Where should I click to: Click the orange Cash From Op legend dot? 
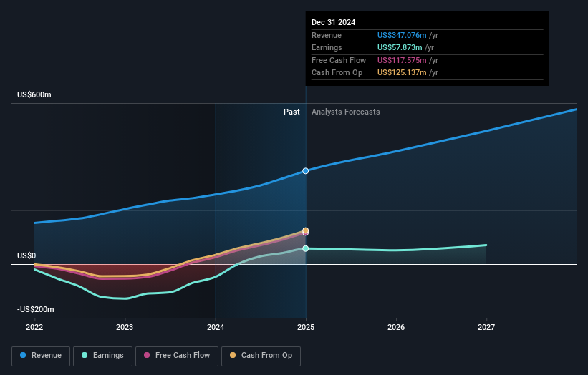pyautogui.click(x=233, y=355)
